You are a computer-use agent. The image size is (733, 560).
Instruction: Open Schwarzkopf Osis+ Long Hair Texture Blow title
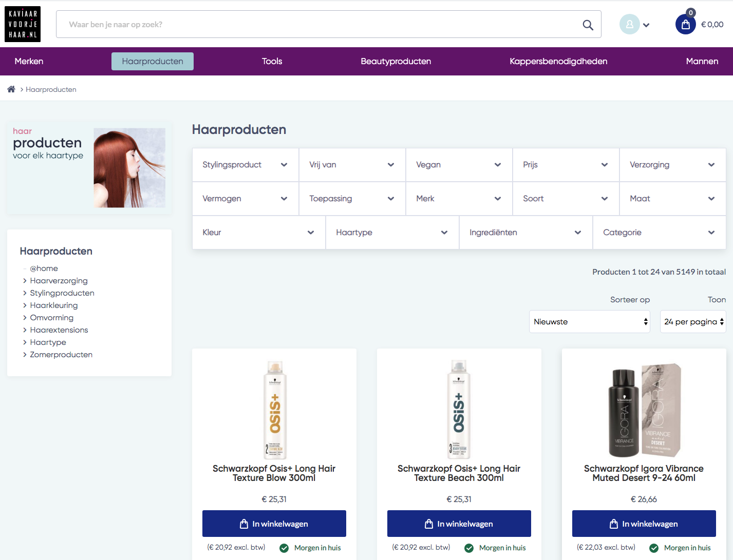[274, 473]
